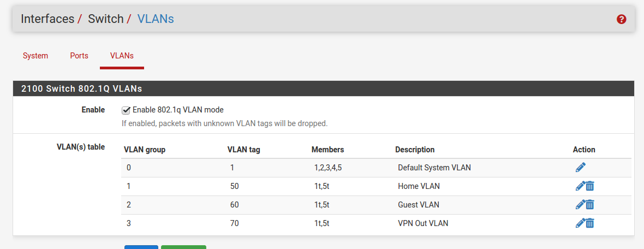Delete the Home VLAN using trash icon
The image size is (644, 249).
(x=590, y=186)
